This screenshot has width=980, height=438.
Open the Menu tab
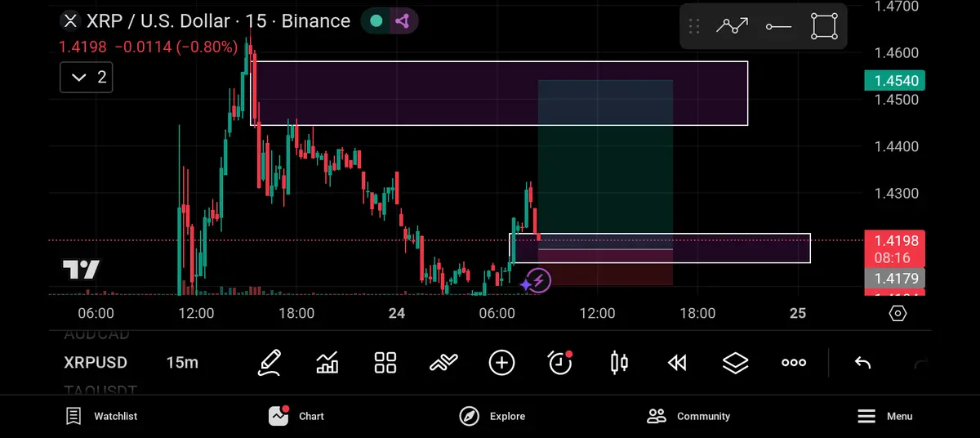click(x=884, y=416)
